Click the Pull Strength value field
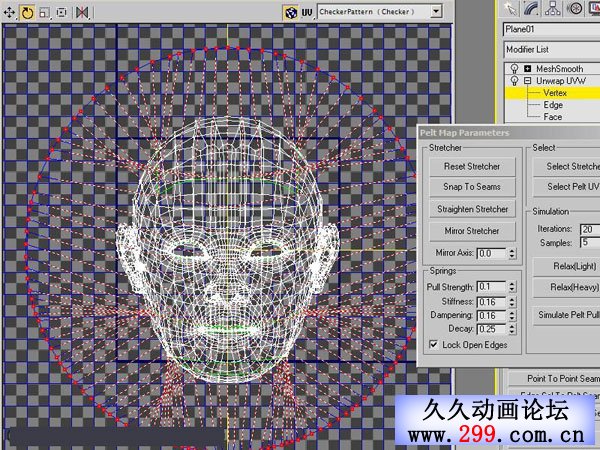This screenshot has width=600, height=450. [x=491, y=287]
